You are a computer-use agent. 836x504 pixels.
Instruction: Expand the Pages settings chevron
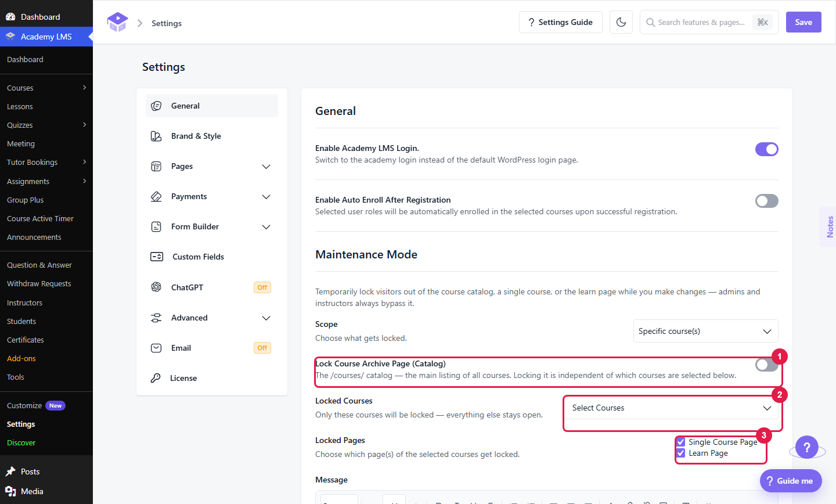click(266, 167)
